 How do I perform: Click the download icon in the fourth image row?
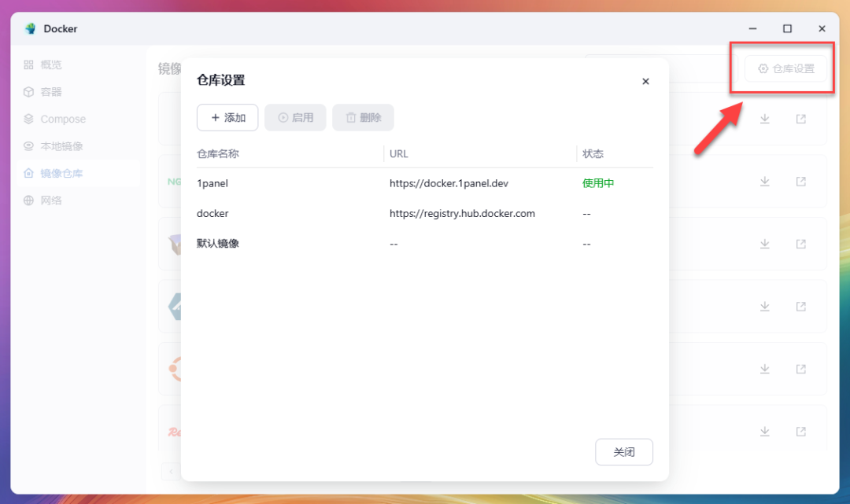click(765, 307)
